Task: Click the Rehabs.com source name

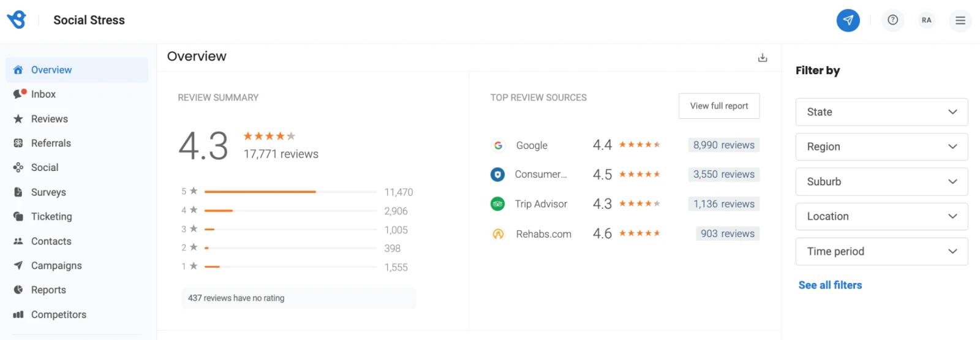Action: click(543, 234)
